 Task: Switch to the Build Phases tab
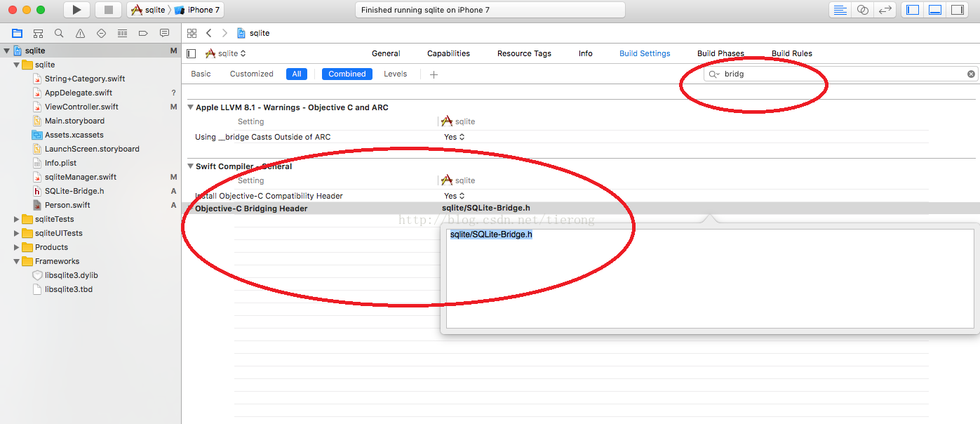(x=720, y=53)
